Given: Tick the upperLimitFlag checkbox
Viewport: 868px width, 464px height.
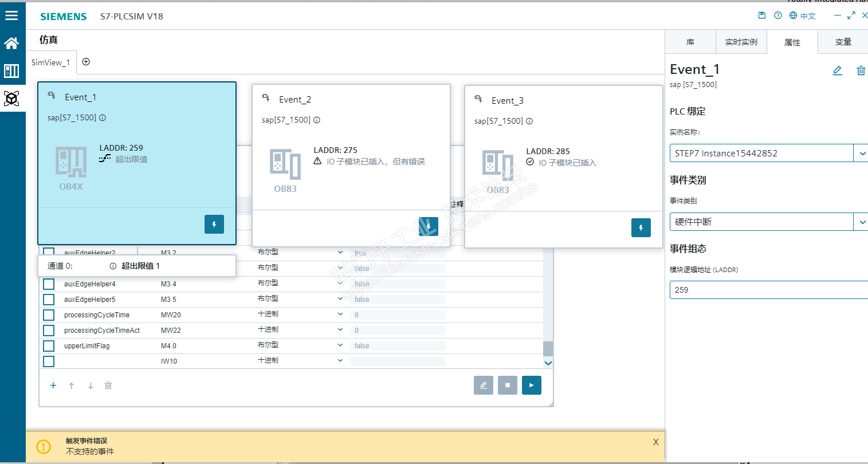Looking at the screenshot, I should coord(49,346).
